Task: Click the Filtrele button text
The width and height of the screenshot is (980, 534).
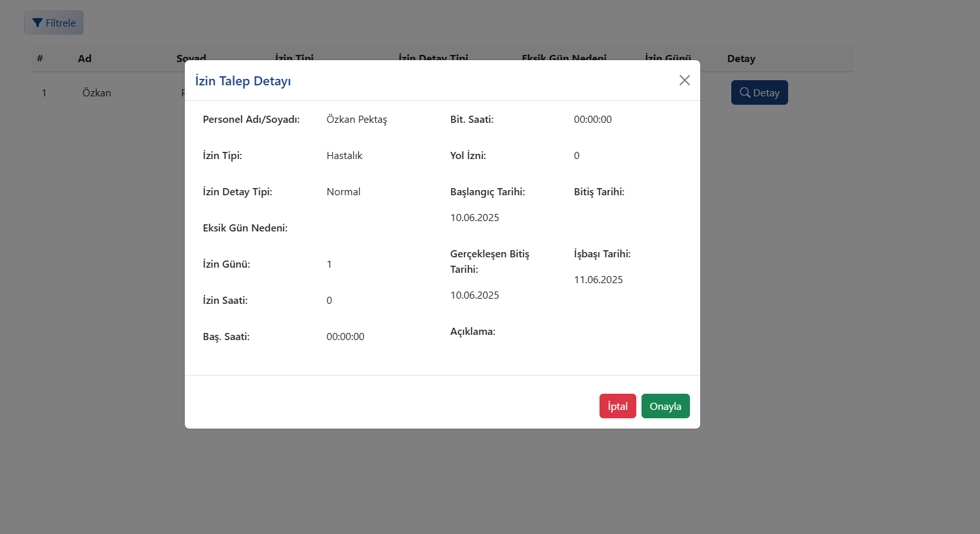Action: pyautogui.click(x=61, y=23)
